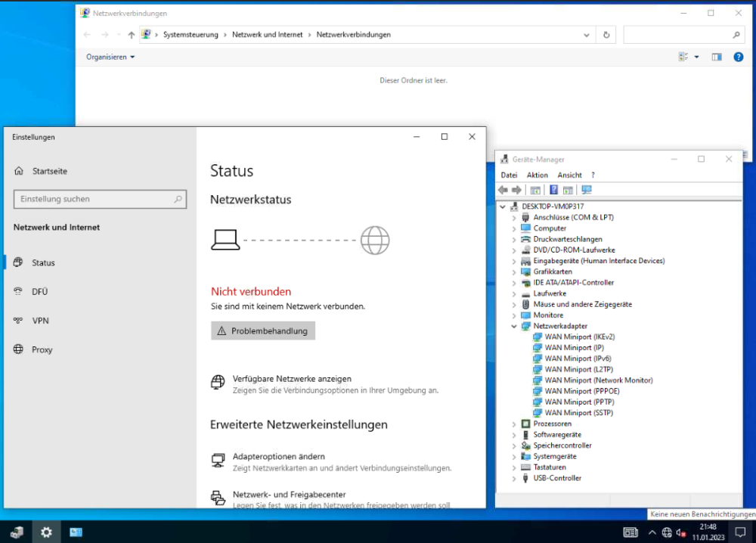Viewport: 756px width, 543px height.
Task: Select WAN Miniport (L2TP) adapter
Action: pos(578,369)
